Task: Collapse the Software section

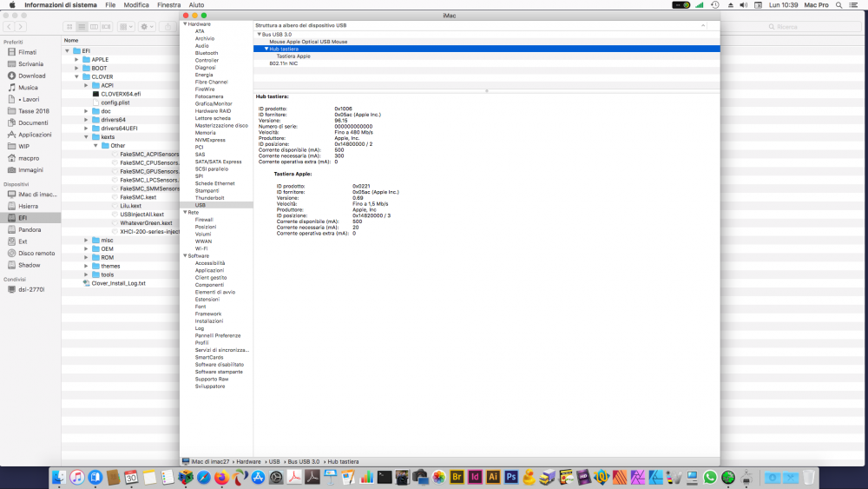Action: coord(185,256)
